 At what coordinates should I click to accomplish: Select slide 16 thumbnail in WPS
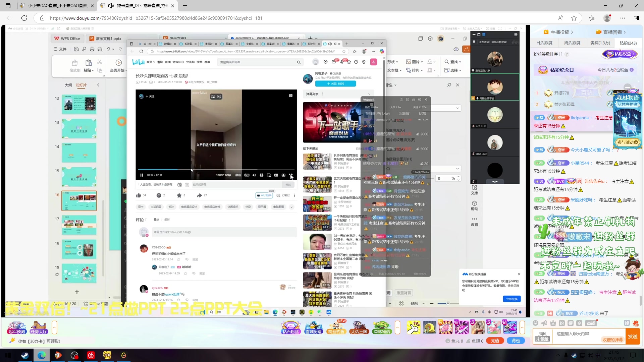79,201
